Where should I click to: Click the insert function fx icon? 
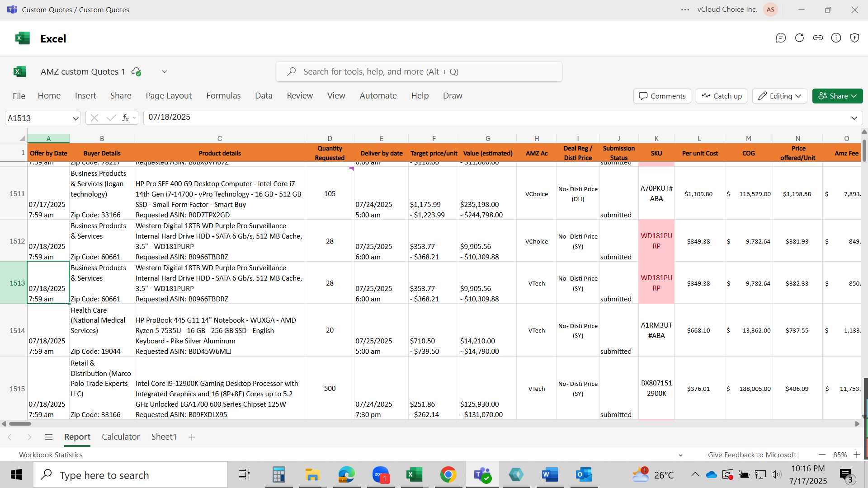click(125, 118)
